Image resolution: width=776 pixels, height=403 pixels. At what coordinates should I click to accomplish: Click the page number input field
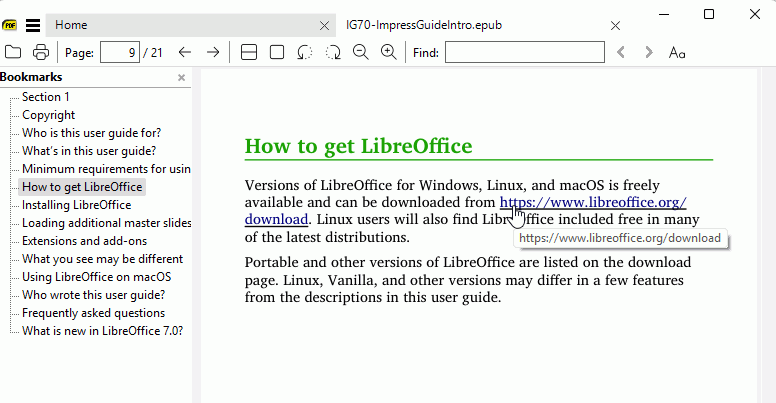click(x=120, y=52)
